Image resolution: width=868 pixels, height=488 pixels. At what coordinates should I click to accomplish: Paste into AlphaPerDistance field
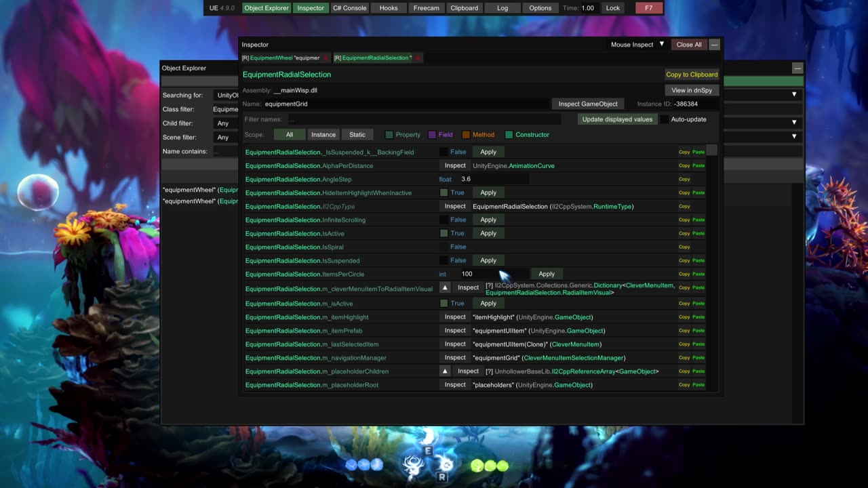pyautogui.click(x=698, y=165)
